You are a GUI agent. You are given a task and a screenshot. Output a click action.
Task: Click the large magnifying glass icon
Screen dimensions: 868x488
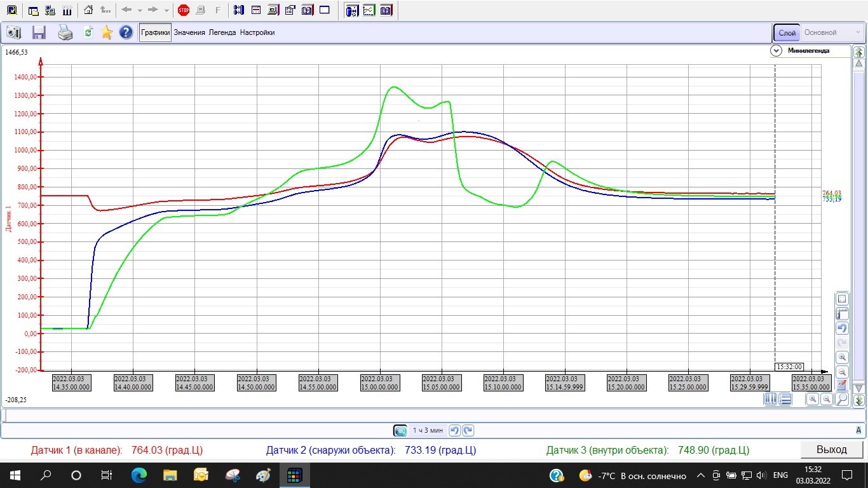click(841, 399)
